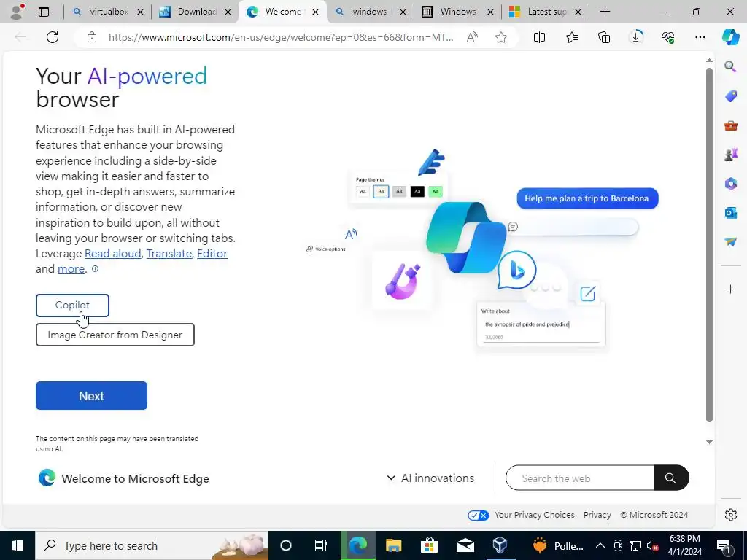Open a new tab
747x560 pixels.
[x=605, y=12]
